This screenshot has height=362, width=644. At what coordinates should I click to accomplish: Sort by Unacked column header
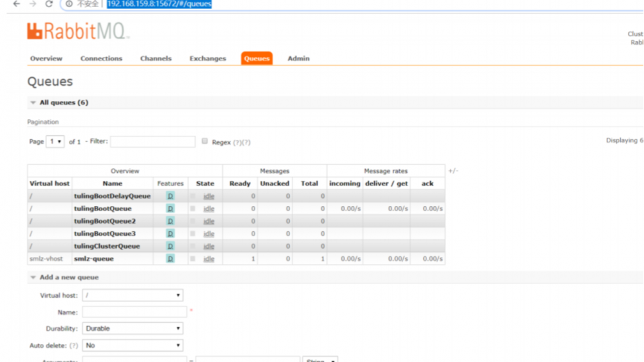click(x=274, y=184)
